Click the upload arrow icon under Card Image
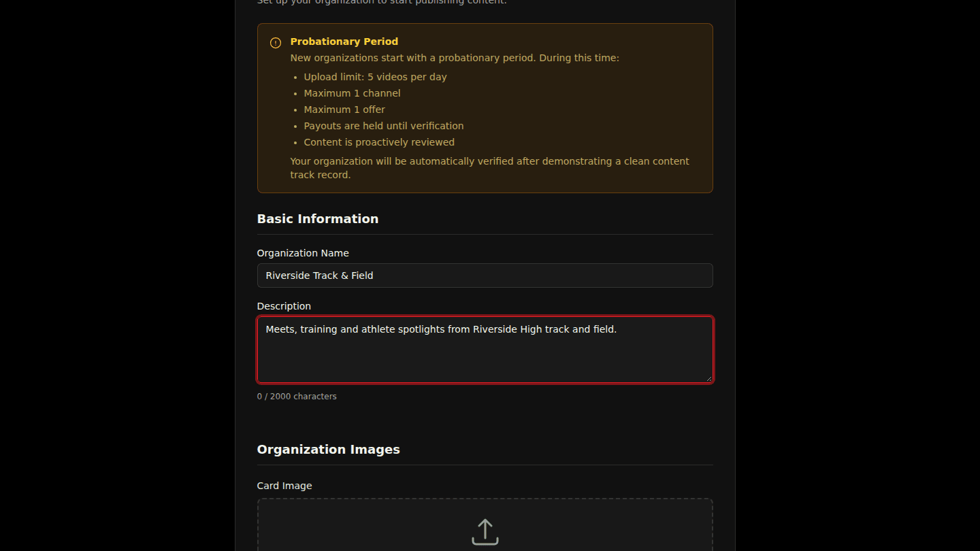 click(x=485, y=532)
